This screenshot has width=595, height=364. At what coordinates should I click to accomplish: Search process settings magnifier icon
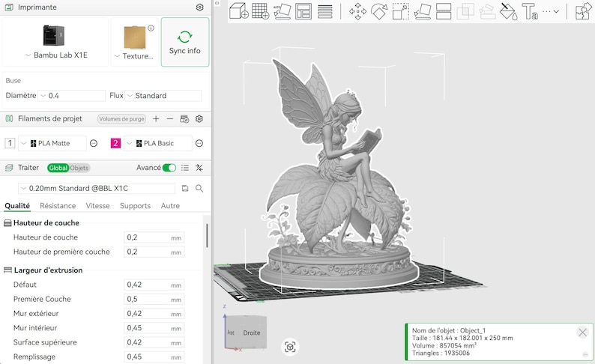coord(199,188)
